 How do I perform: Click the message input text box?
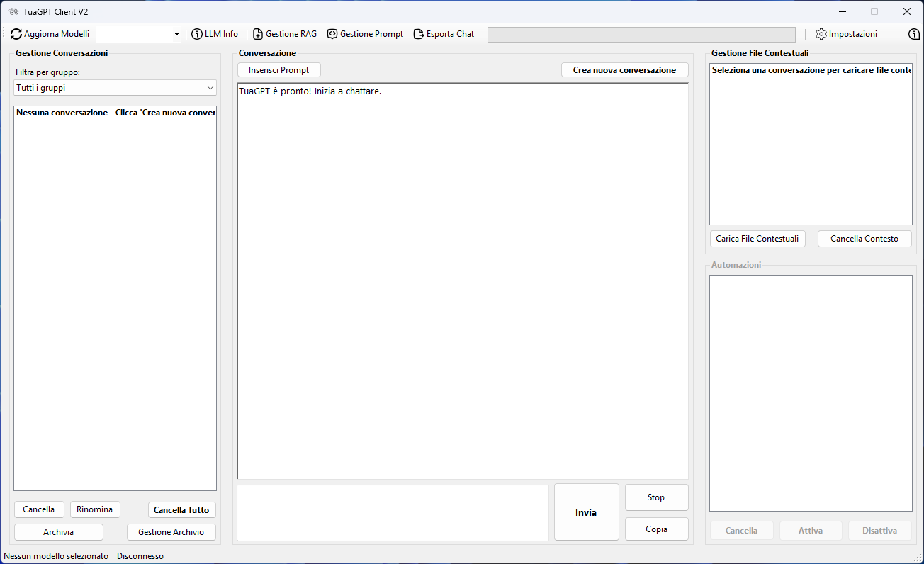point(393,513)
